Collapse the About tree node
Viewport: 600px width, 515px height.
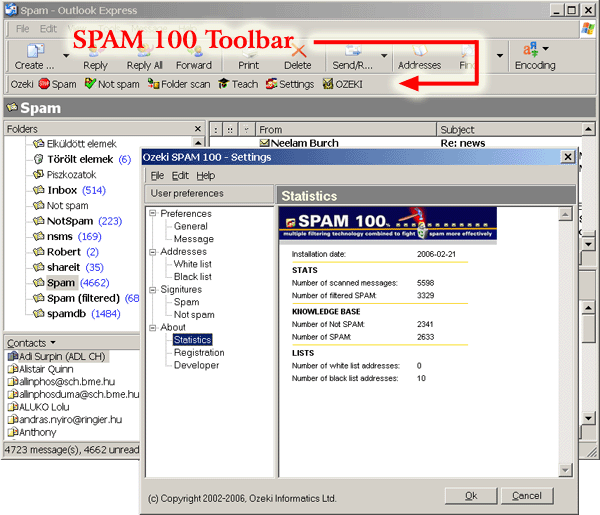click(153, 328)
